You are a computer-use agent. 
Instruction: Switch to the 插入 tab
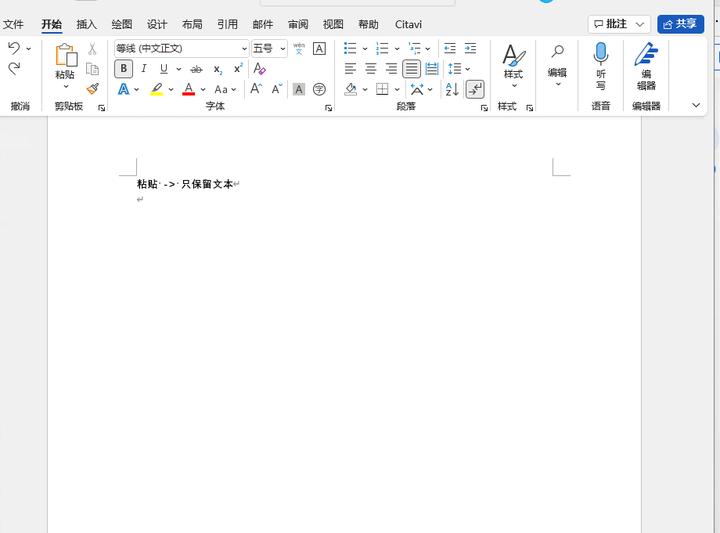[87, 24]
